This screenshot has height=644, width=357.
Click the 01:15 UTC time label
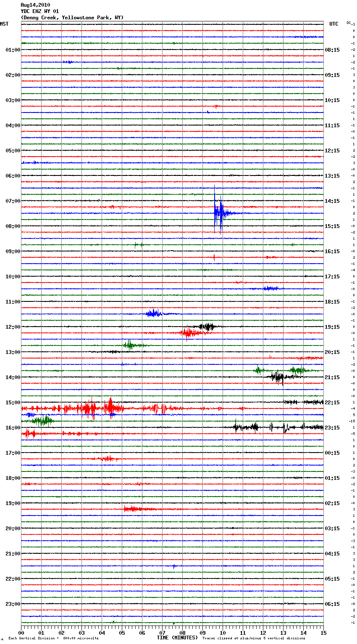point(332,478)
